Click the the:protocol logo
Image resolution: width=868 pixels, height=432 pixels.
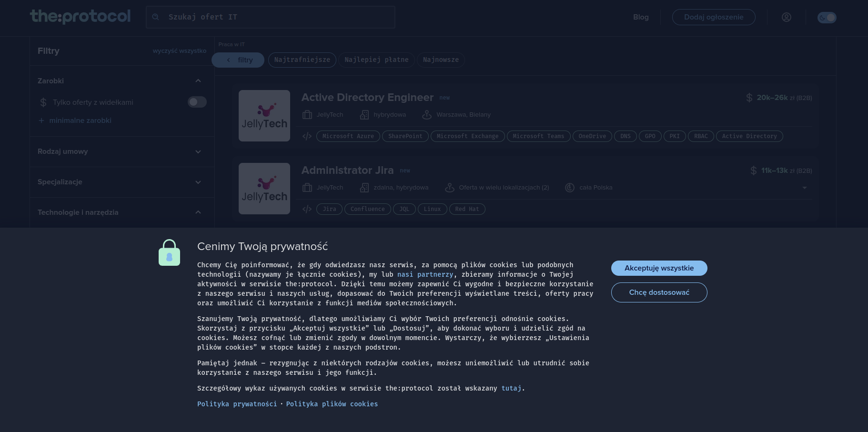tap(80, 16)
